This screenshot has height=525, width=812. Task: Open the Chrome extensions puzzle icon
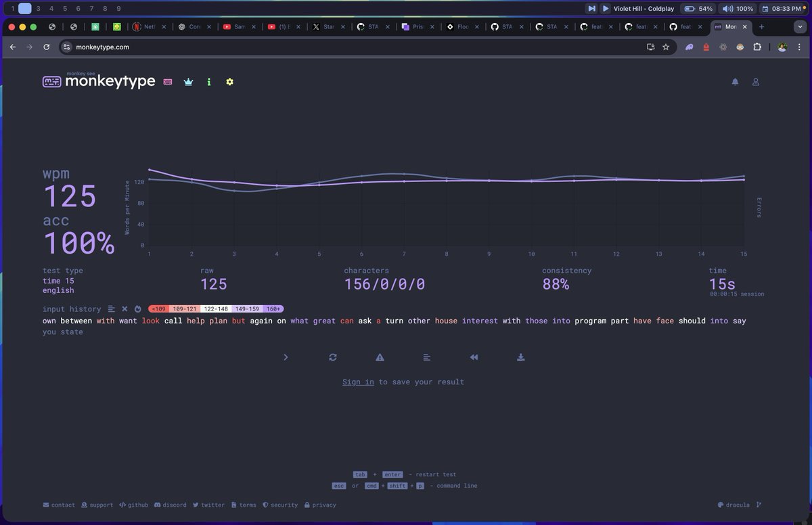[757, 47]
